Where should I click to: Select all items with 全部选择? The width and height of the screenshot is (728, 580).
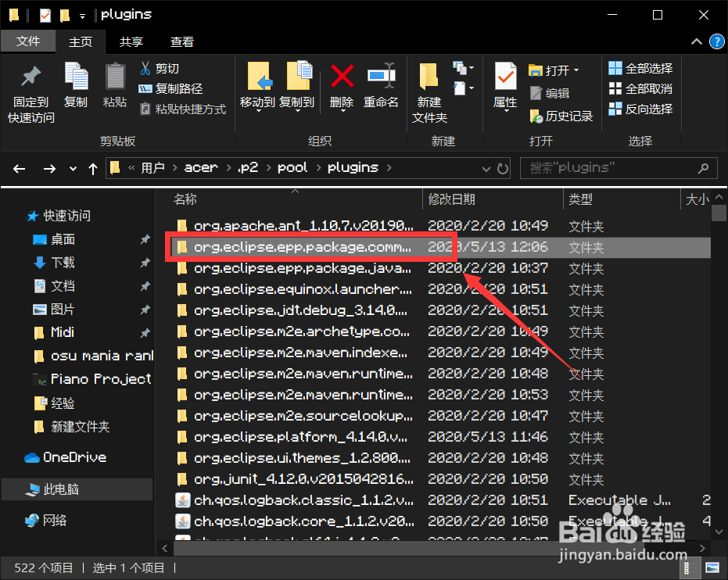640,69
